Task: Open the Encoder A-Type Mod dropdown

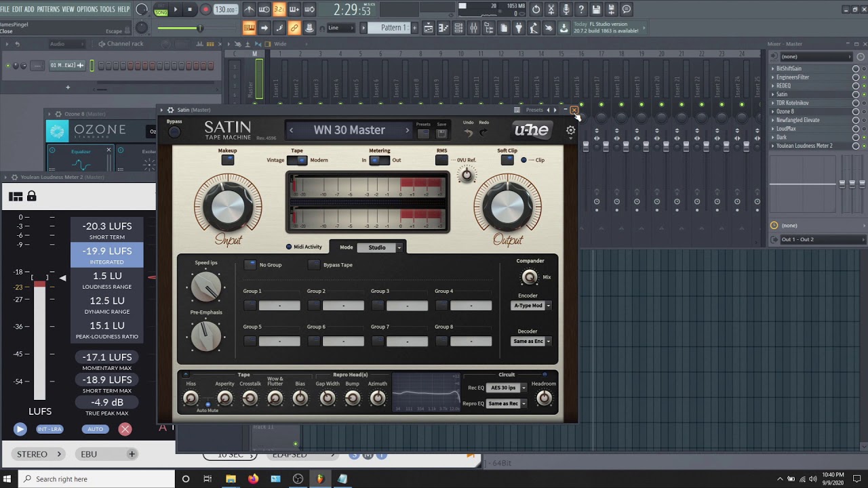Action: point(531,306)
